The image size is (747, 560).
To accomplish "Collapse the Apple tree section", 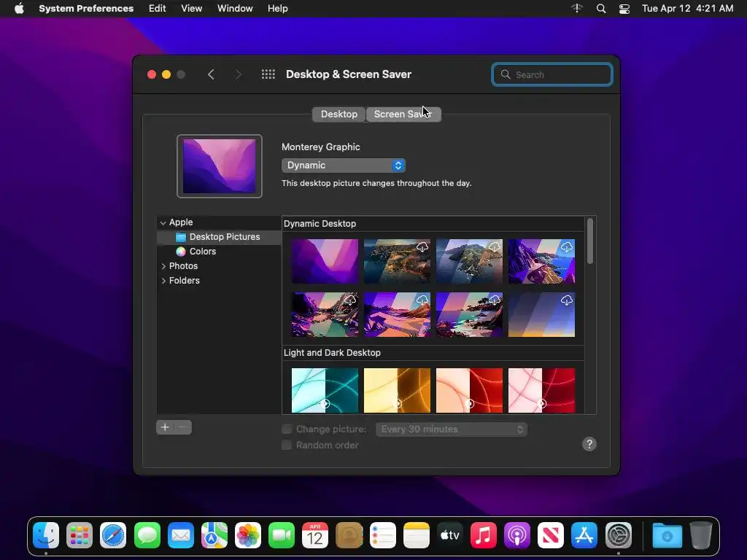I will pos(163,222).
